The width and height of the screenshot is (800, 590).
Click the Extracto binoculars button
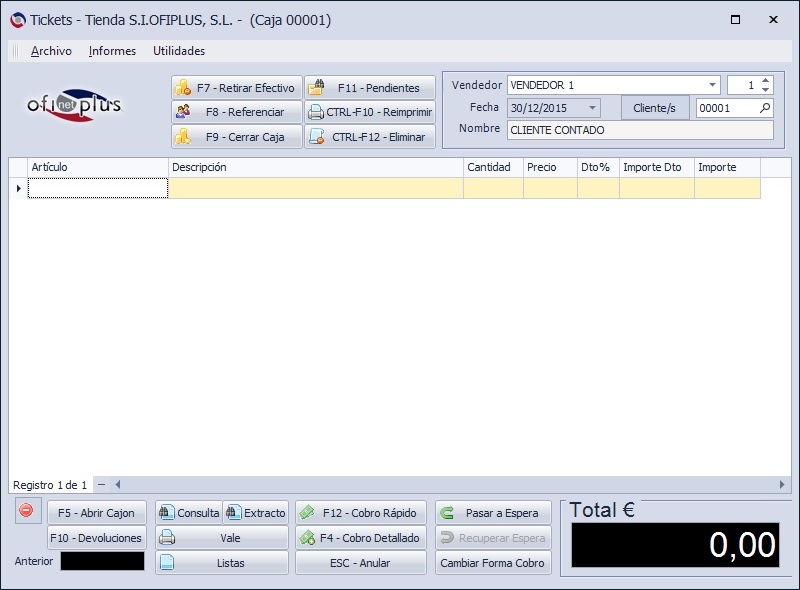[x=256, y=513]
